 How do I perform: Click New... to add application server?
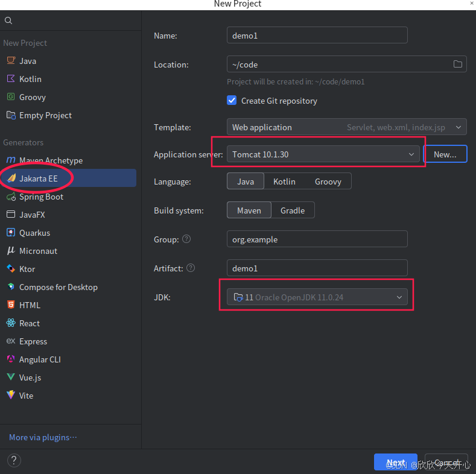(445, 154)
